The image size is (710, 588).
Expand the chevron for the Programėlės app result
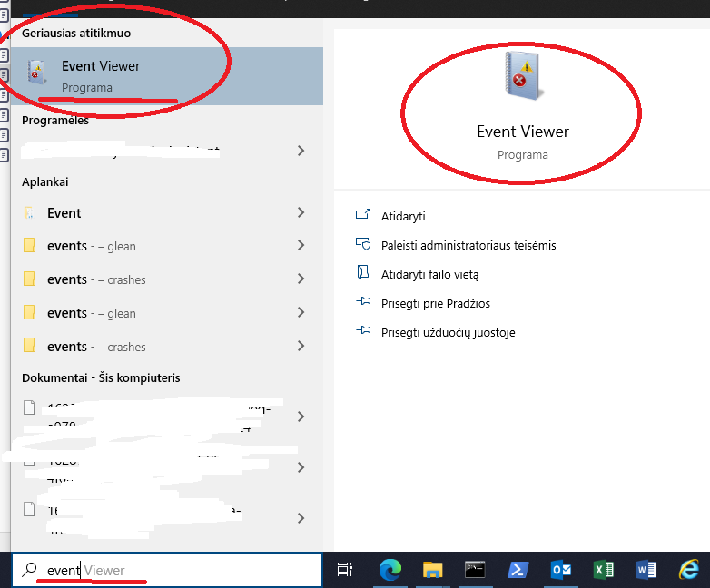[x=301, y=151]
